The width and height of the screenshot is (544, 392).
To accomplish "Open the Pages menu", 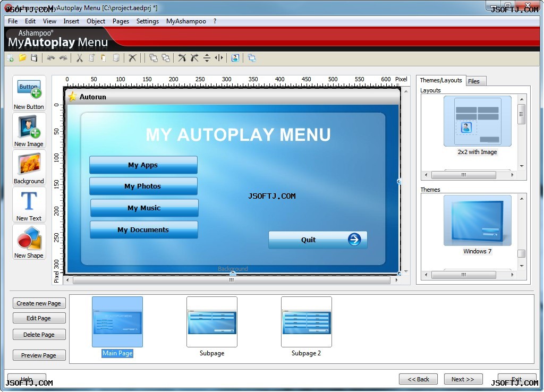I will coord(121,21).
